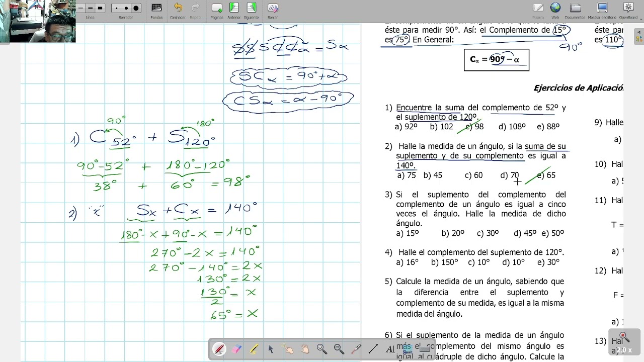Click answer option a) 92º in exercise 1
The height and width of the screenshot is (362, 644).
pos(407,127)
